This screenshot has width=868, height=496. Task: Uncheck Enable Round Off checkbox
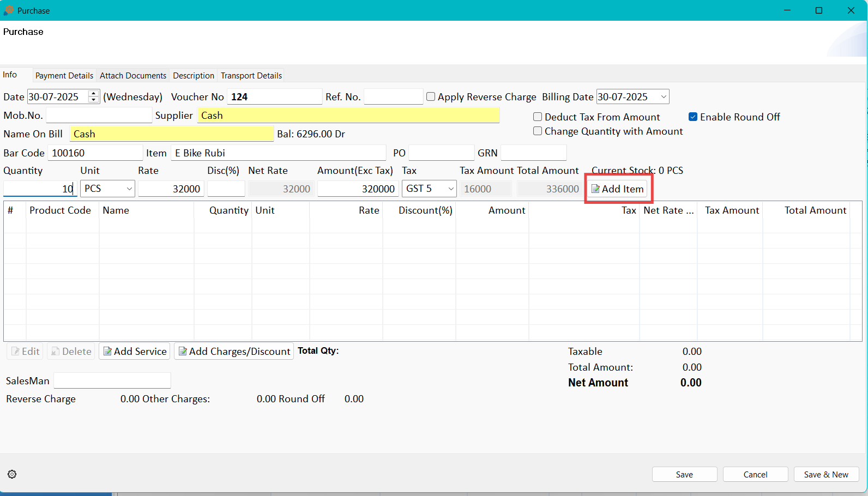click(x=693, y=117)
